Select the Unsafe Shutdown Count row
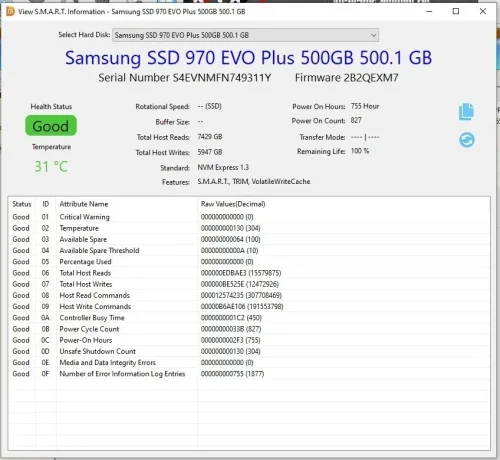The image size is (500, 460). [x=249, y=351]
